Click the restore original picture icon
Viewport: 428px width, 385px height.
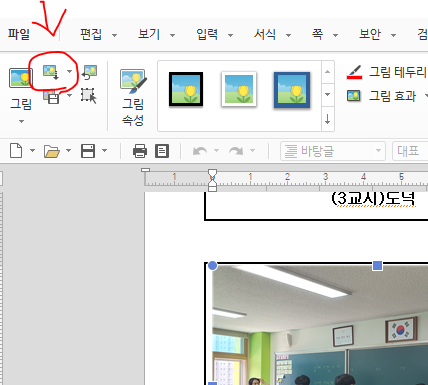89,72
